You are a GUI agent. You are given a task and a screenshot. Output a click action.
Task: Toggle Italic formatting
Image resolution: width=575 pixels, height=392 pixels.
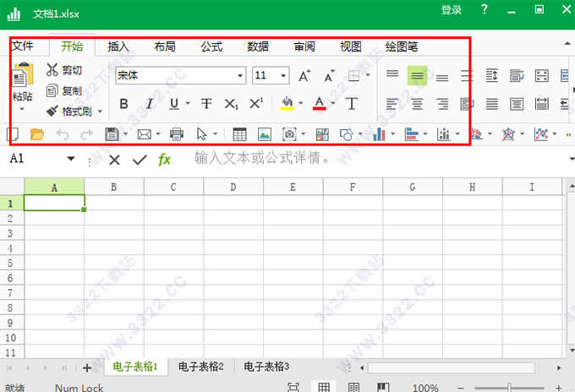click(x=150, y=104)
